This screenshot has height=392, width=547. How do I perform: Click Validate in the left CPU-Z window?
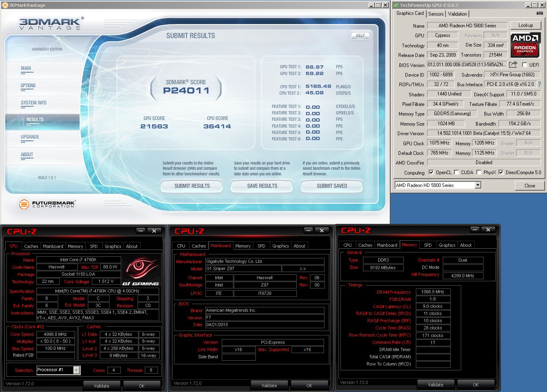pos(101,386)
